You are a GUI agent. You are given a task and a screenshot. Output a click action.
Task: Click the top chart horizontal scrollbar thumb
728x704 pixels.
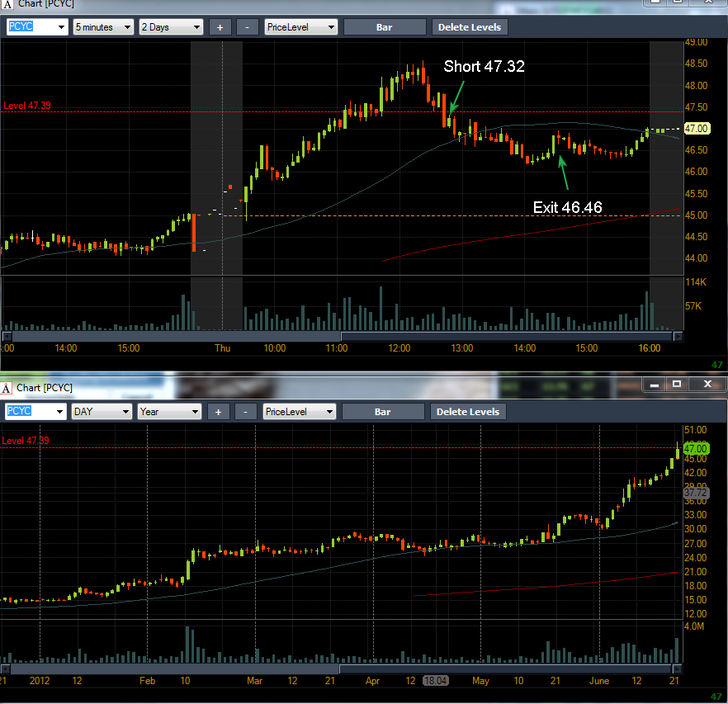pos(507,336)
